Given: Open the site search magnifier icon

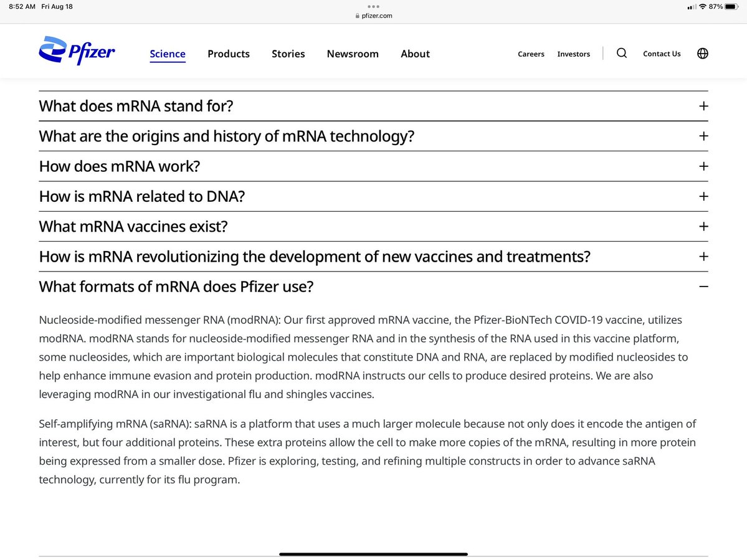Looking at the screenshot, I should pos(621,54).
